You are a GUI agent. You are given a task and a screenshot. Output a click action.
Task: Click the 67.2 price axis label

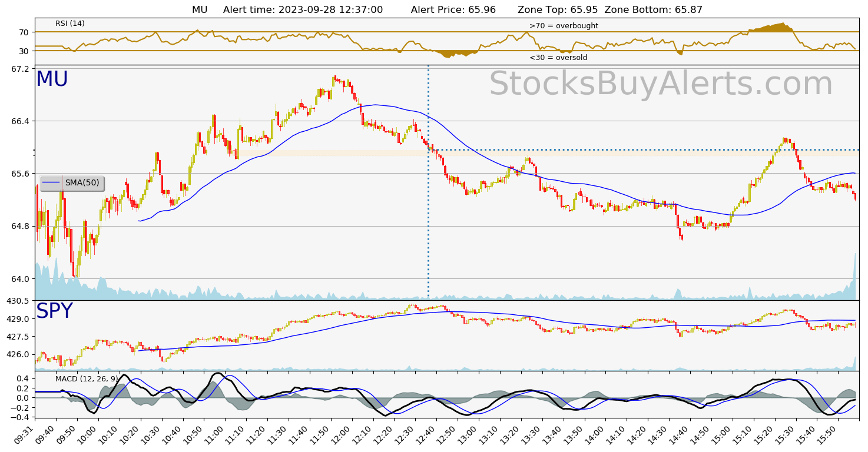[x=19, y=69]
